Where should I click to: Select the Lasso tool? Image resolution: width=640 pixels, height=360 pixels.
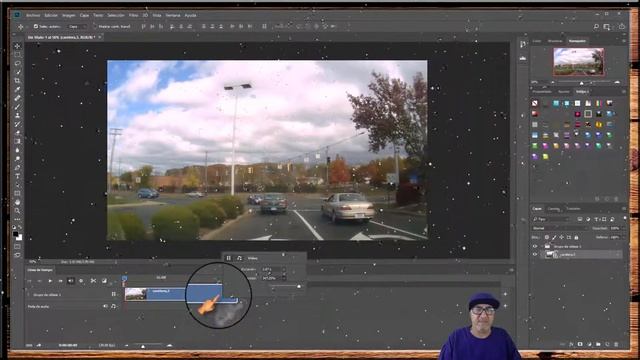pyautogui.click(x=17, y=63)
